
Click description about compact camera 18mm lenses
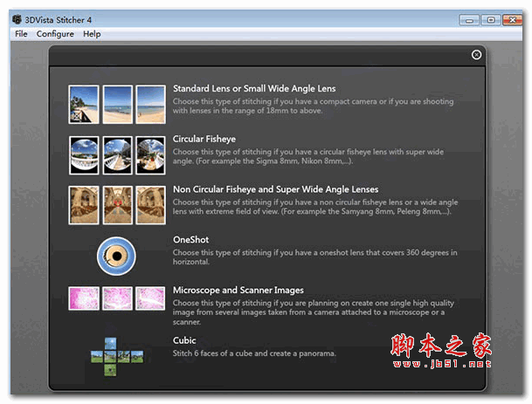[x=313, y=106]
